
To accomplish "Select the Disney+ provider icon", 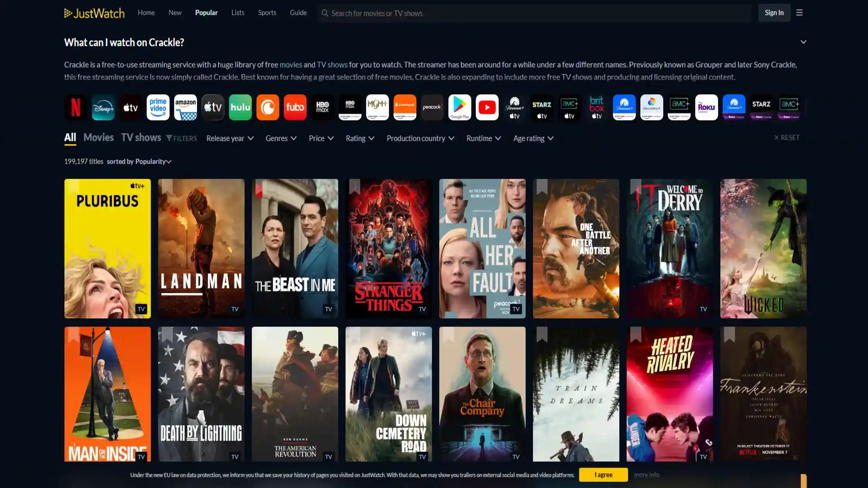I will (103, 107).
